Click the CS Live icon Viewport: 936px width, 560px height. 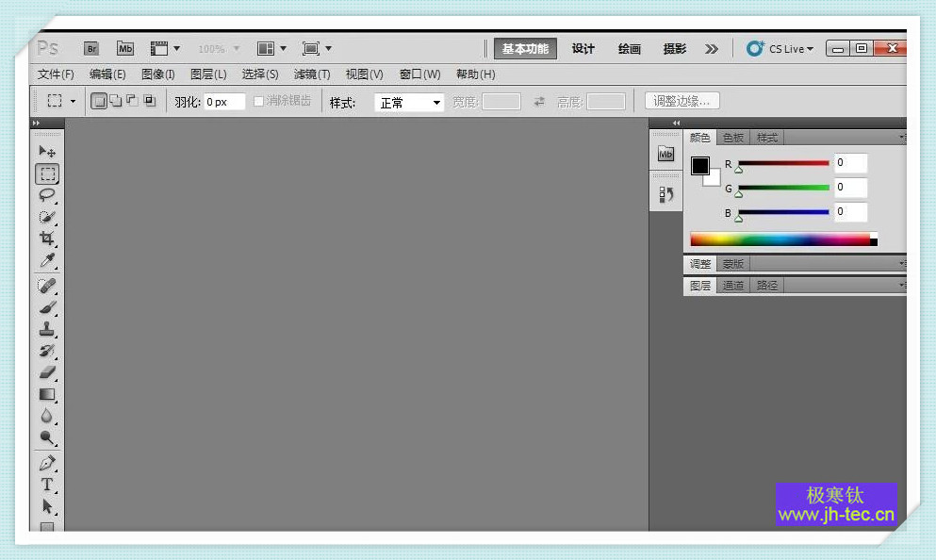[755, 48]
